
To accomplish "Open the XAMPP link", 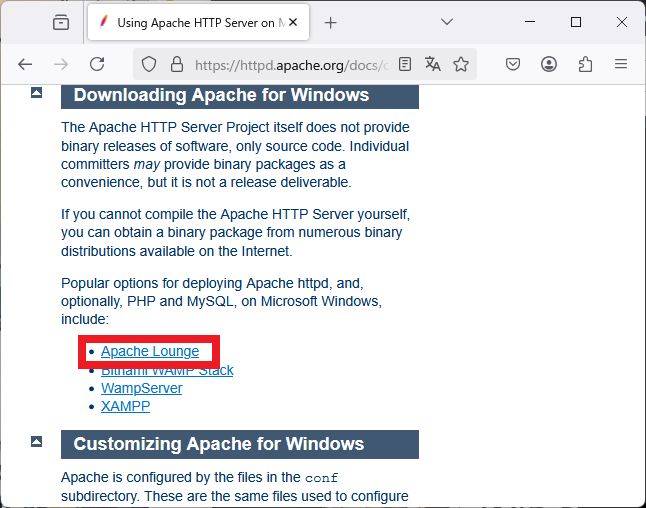I will [x=125, y=407].
